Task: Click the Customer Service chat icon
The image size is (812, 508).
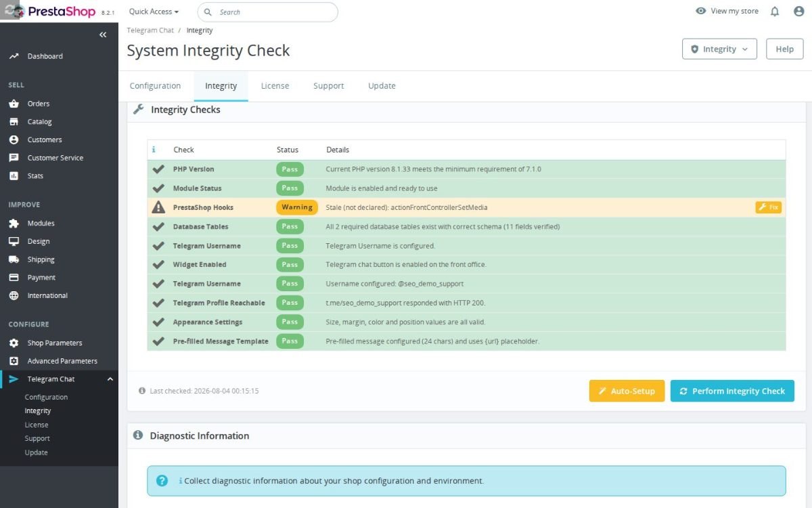Action: pyautogui.click(x=14, y=158)
